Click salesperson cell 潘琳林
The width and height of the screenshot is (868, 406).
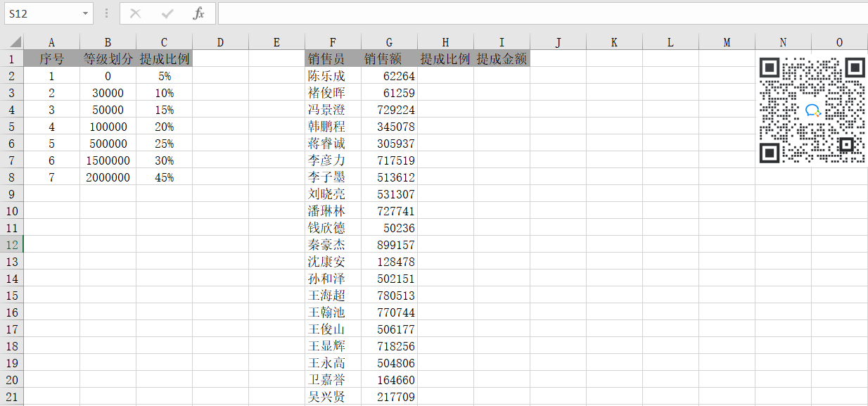click(333, 211)
